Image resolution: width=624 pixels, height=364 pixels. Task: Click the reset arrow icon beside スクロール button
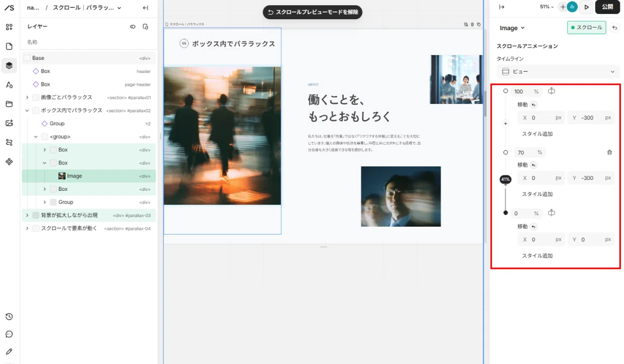click(x=615, y=28)
